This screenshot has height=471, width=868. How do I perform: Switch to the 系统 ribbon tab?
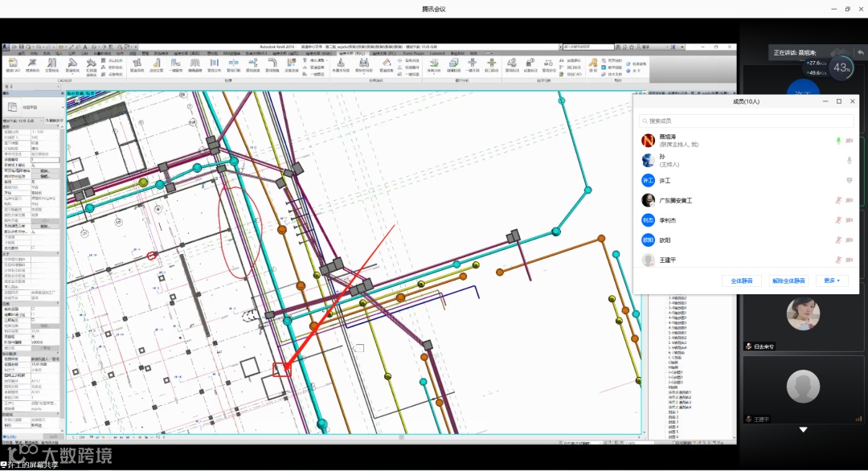pyautogui.click(x=47, y=54)
